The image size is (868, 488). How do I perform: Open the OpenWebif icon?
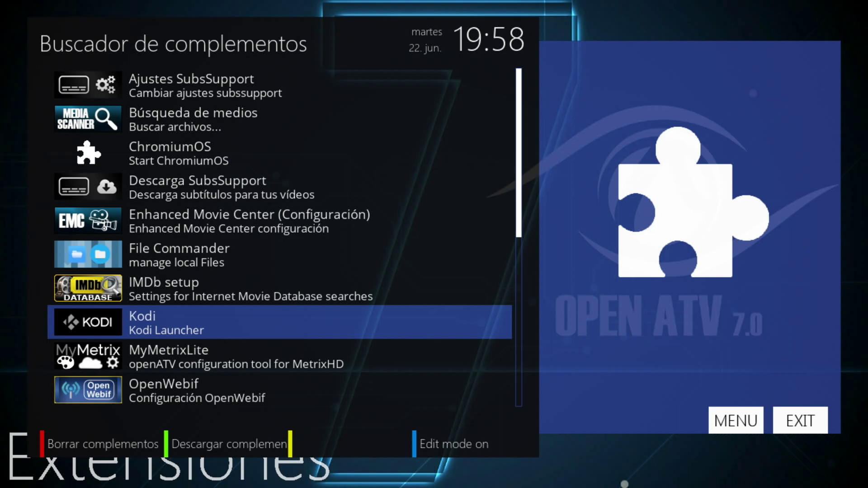(x=88, y=390)
